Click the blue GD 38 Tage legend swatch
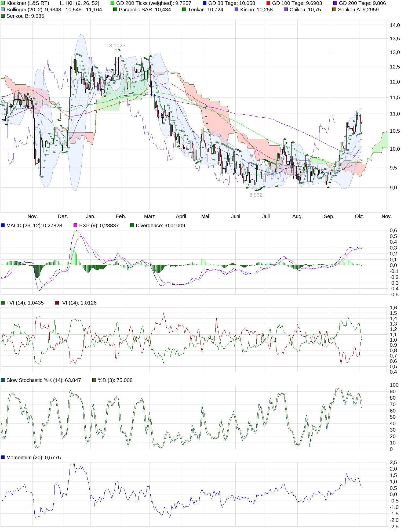Viewport: 408px width, 532px height. [205, 3]
